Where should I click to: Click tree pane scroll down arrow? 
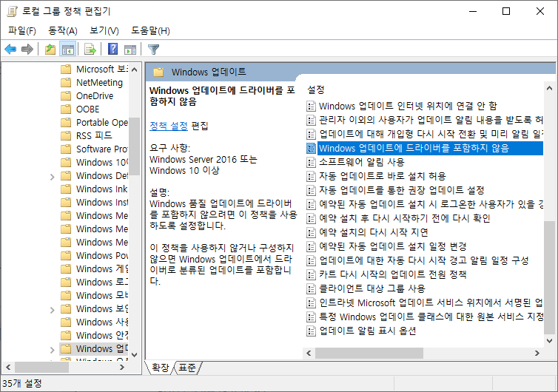click(x=134, y=355)
